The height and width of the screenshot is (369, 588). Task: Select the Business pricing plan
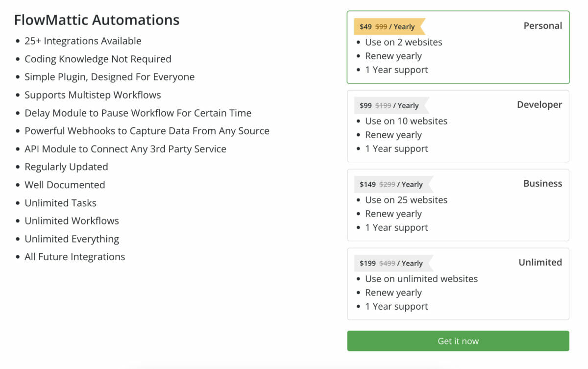coord(542,184)
